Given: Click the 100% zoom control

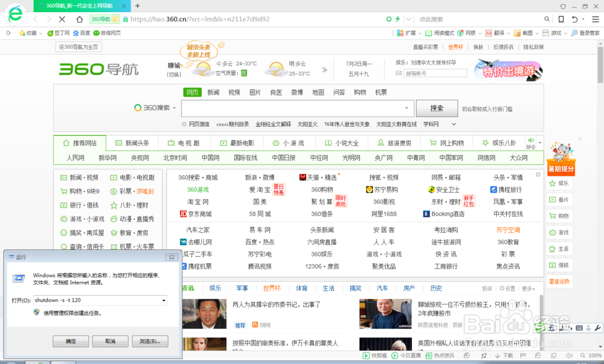Looking at the screenshot, I should (591, 356).
